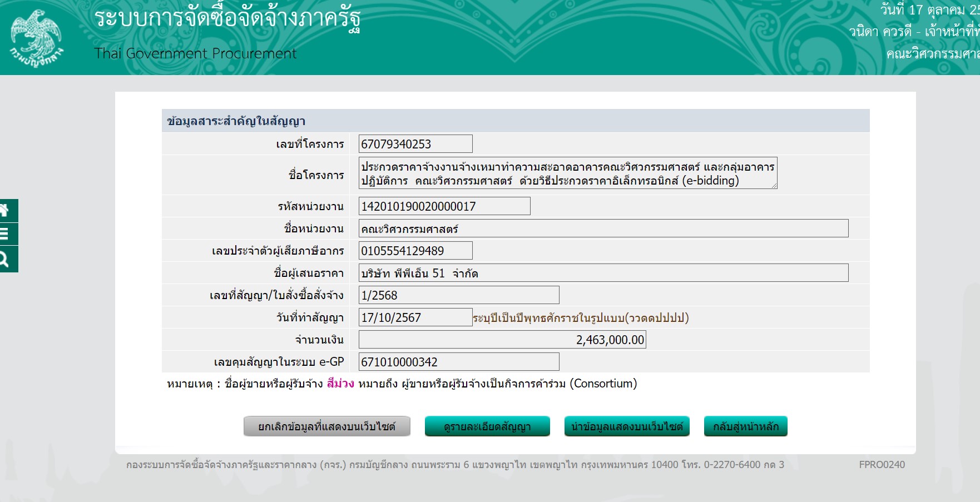Open the hamburger menu icon in sidebar

[7, 234]
